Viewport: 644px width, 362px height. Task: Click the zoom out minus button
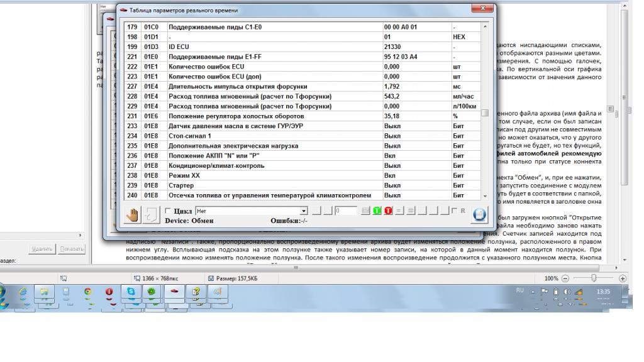pyautogui.click(x=565, y=278)
